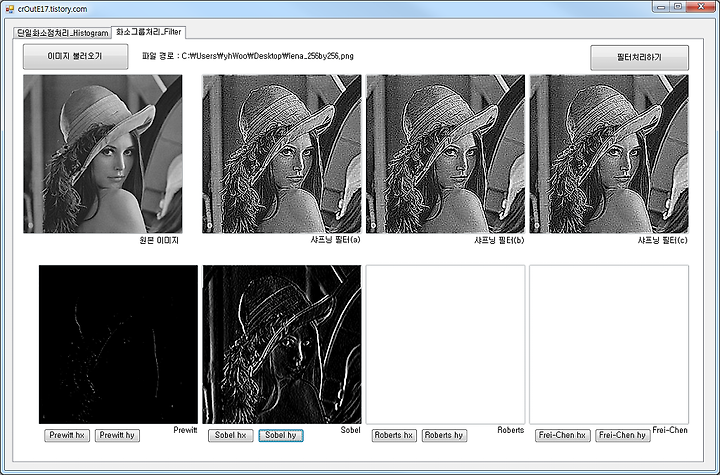720x475 pixels.
Task: Close the application window
Action: (x=701, y=6)
